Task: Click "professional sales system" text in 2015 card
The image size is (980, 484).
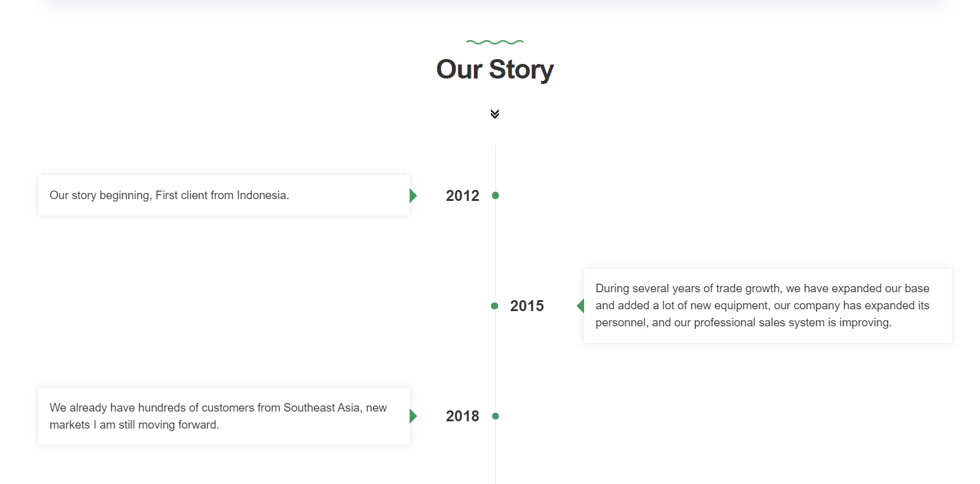Action: 758,323
